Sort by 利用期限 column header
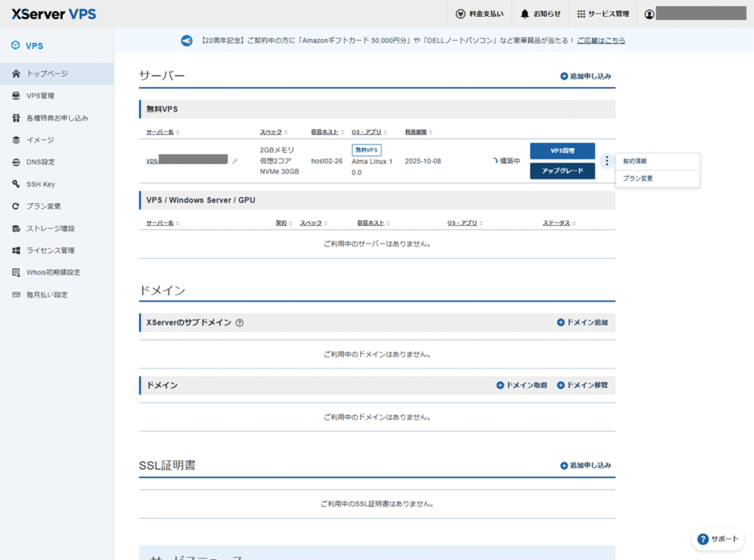754x560 pixels. (x=418, y=132)
